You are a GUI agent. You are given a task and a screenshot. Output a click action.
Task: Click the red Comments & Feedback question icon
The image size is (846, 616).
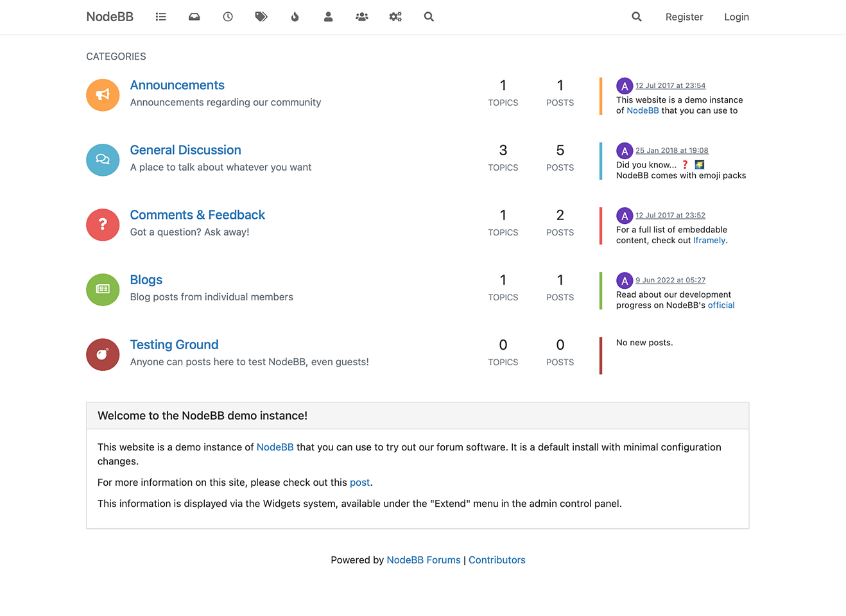point(103,225)
